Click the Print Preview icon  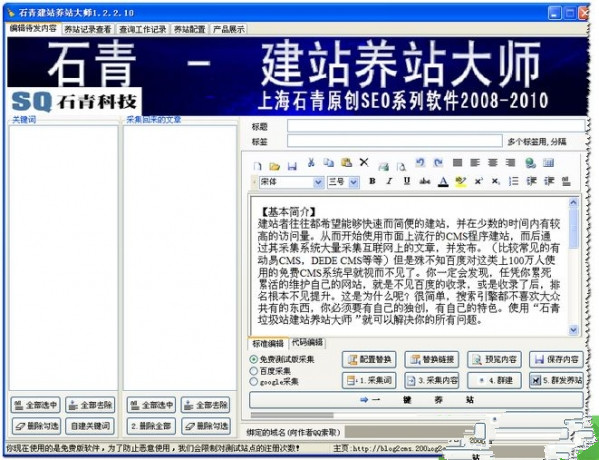coord(401,166)
